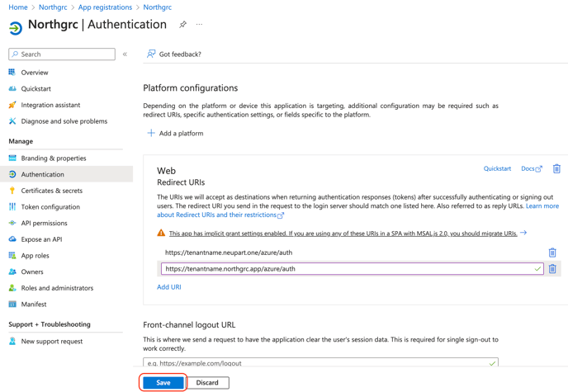The height and width of the screenshot is (392, 568).
Task: Open Certificates & secrets menu item
Action: pos(51,191)
